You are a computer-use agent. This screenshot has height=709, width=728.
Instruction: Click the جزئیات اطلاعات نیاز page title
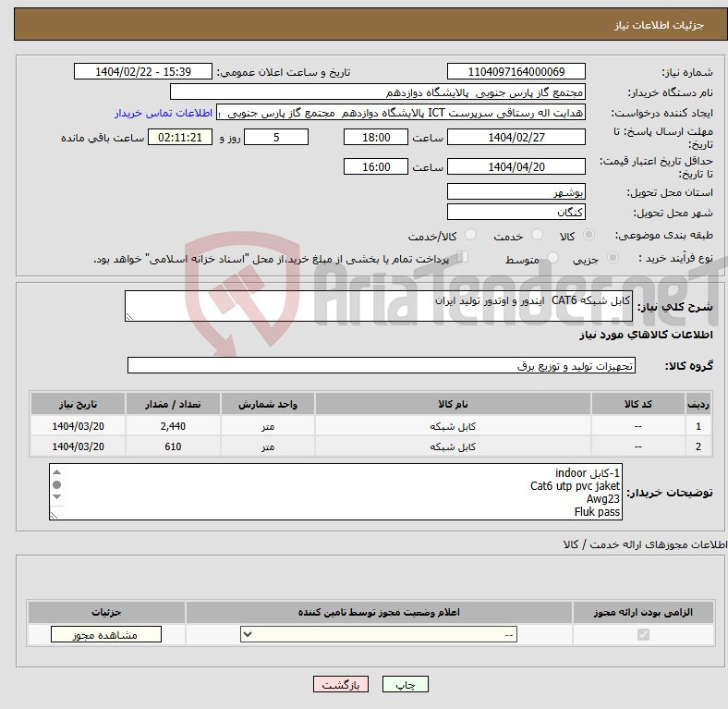point(660,25)
